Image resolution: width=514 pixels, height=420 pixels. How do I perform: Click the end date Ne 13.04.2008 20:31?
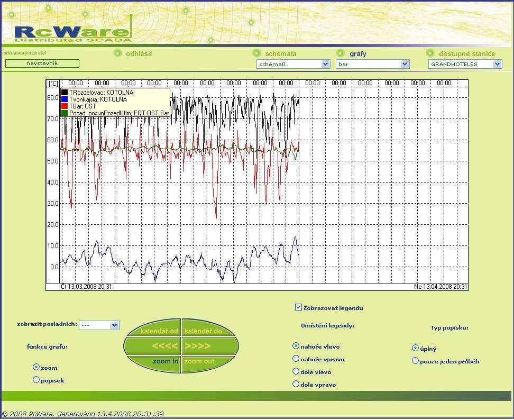[x=440, y=287]
